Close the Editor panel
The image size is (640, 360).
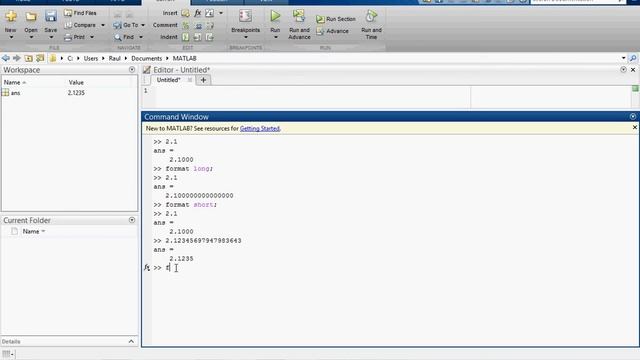click(x=633, y=70)
